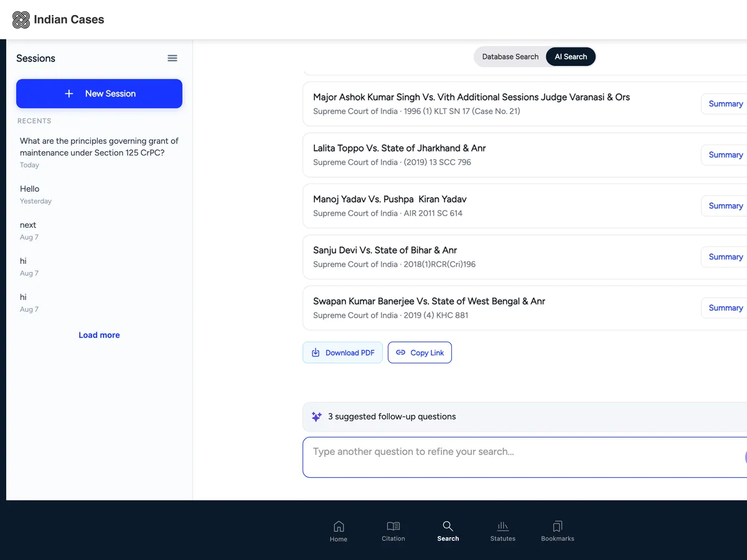Expand 3 suggested follow-up questions
This screenshot has height=560, width=747.
525,417
